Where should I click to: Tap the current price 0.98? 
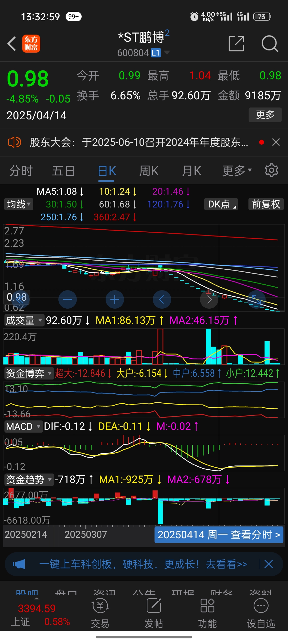pyautogui.click(x=28, y=79)
